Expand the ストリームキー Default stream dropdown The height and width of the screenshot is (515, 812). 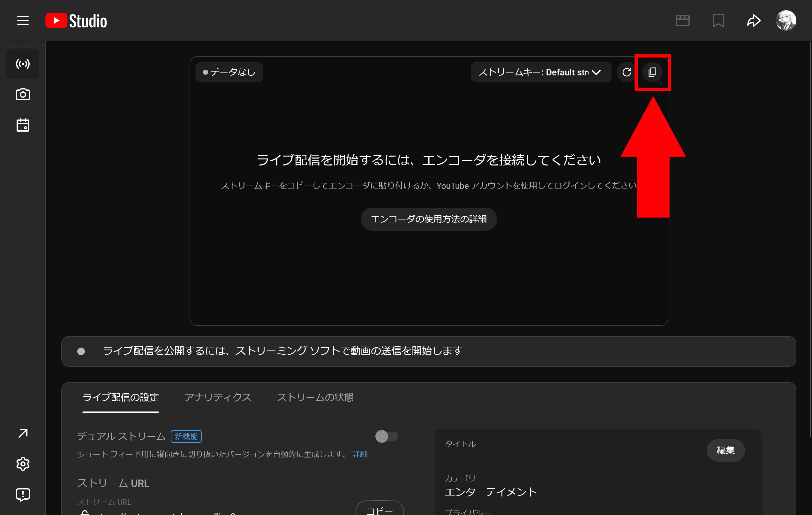541,72
